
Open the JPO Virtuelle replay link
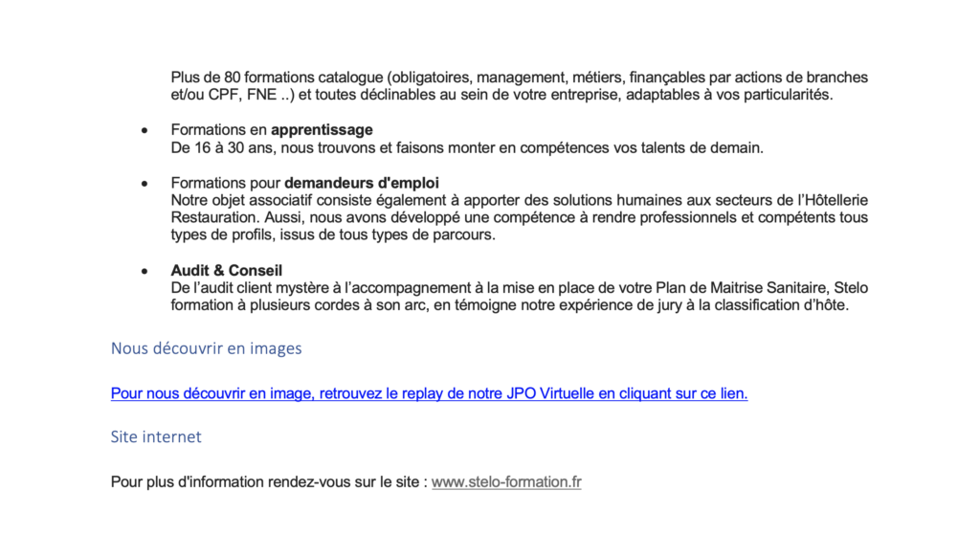point(429,393)
